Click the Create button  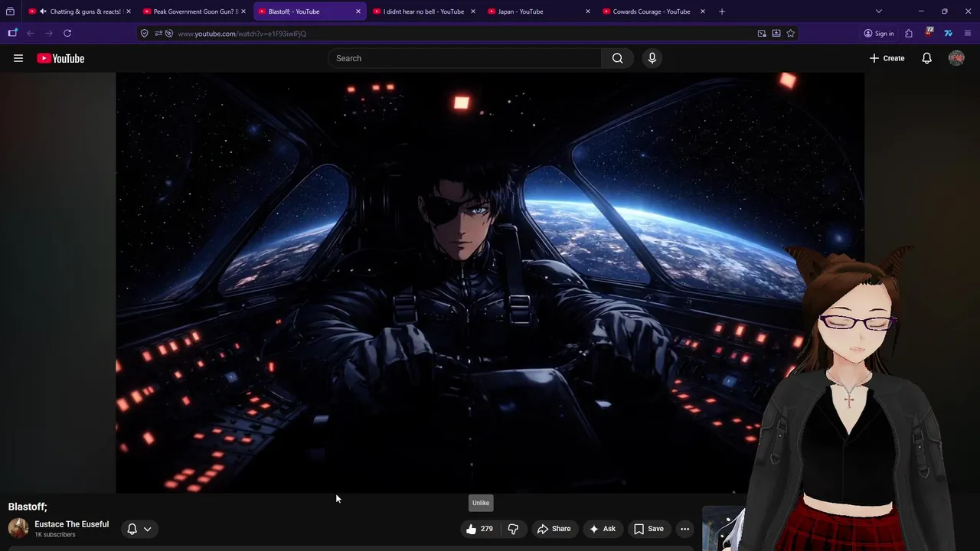(887, 58)
